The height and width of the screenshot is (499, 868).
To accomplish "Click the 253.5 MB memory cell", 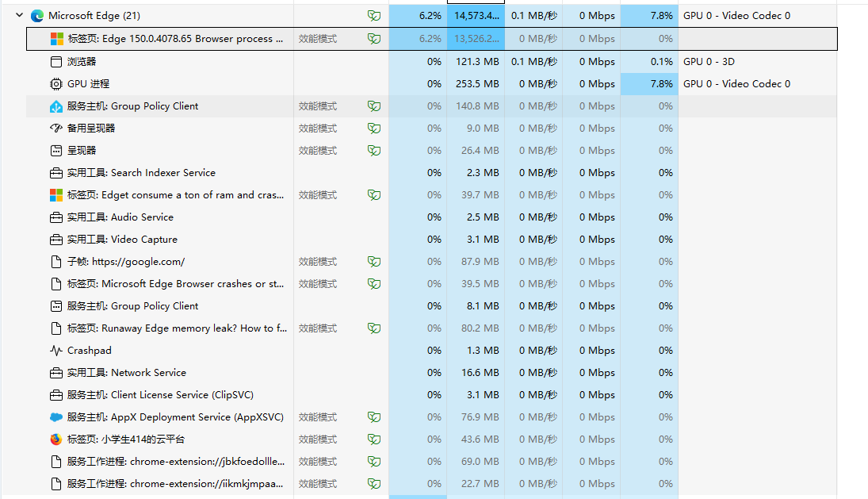I will [476, 83].
